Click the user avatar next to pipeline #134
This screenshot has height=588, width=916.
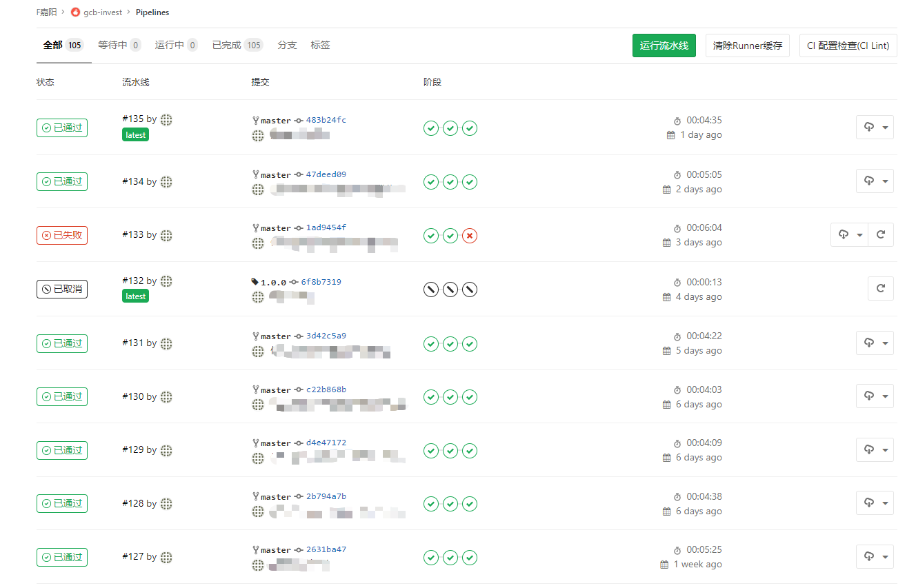(x=166, y=182)
